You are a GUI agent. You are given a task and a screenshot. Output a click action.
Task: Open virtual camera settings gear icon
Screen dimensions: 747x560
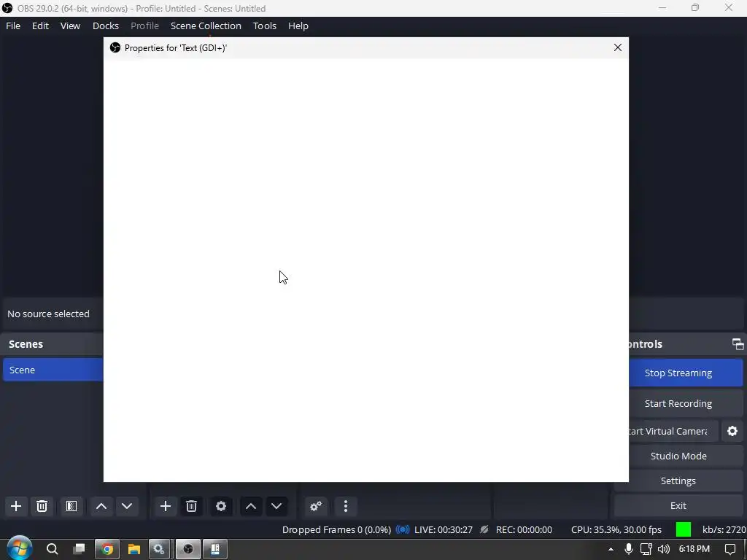[732, 431]
